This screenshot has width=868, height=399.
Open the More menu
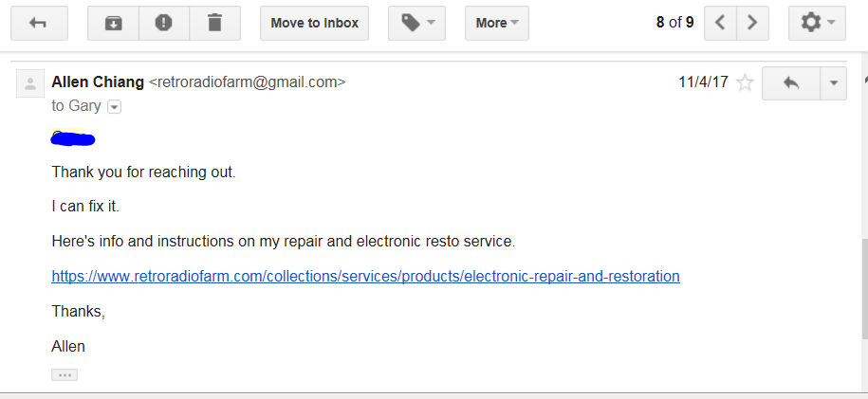(x=497, y=24)
